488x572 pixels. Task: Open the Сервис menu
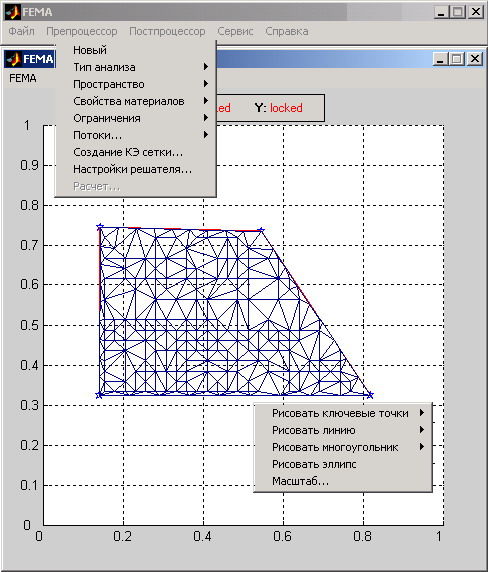pos(235,31)
